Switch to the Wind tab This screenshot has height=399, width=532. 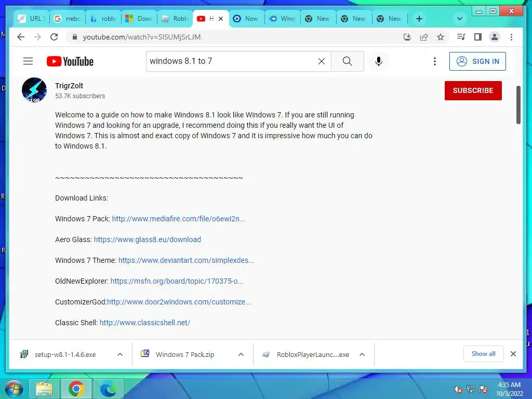click(283, 19)
